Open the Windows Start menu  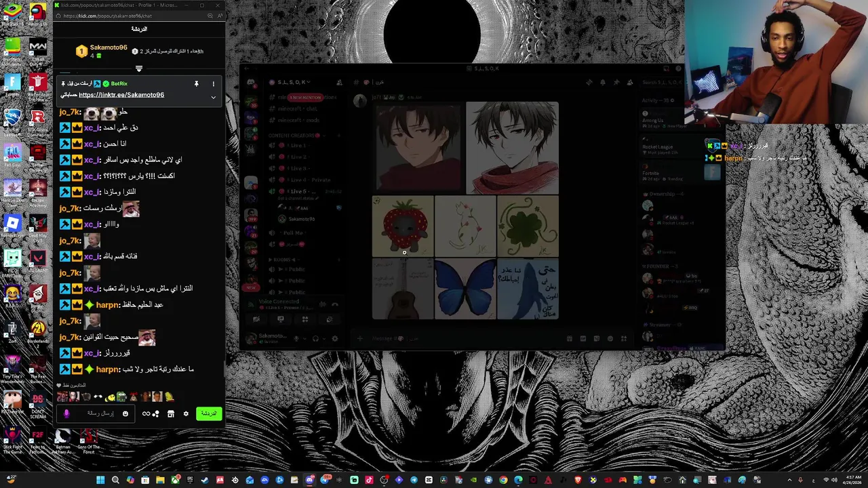point(100,480)
